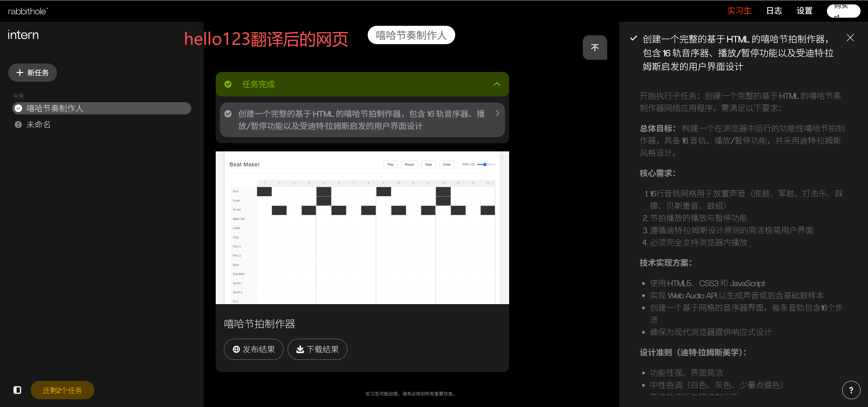This screenshot has width=868, height=407.
Task: Toggle the sidebar collapse icon bottom left
Action: click(17, 390)
